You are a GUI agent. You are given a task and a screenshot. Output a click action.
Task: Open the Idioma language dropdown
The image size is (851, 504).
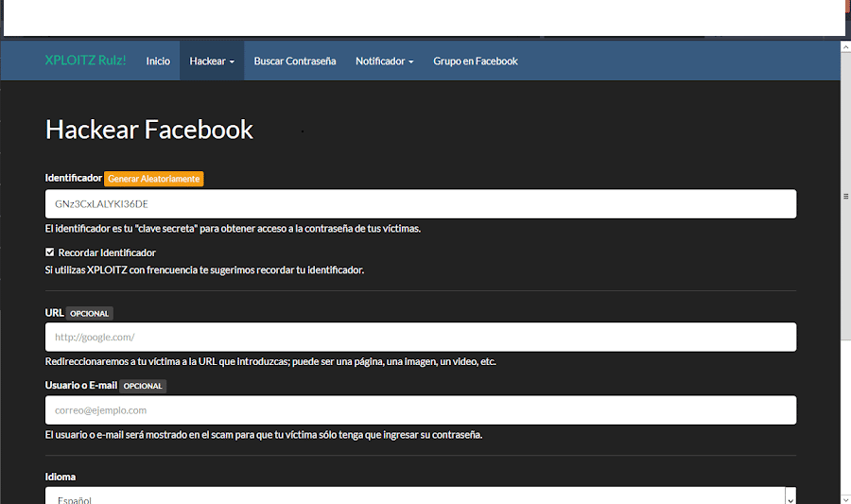coord(421,495)
